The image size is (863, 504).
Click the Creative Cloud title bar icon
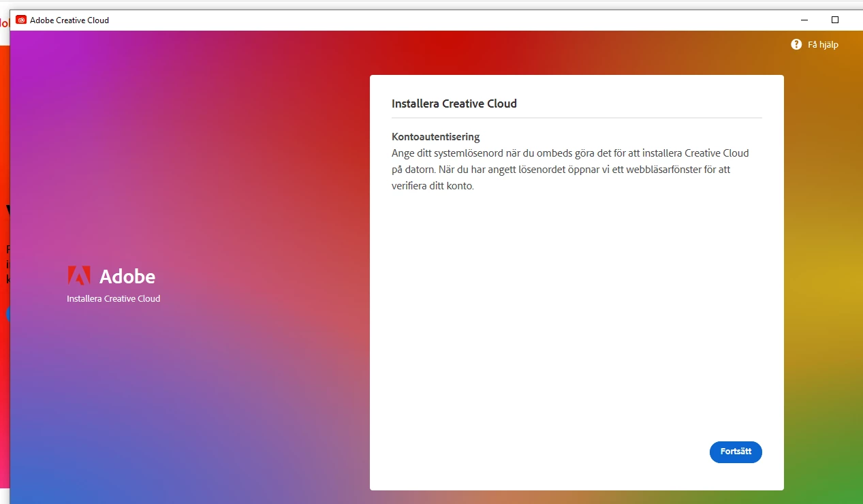(x=21, y=20)
